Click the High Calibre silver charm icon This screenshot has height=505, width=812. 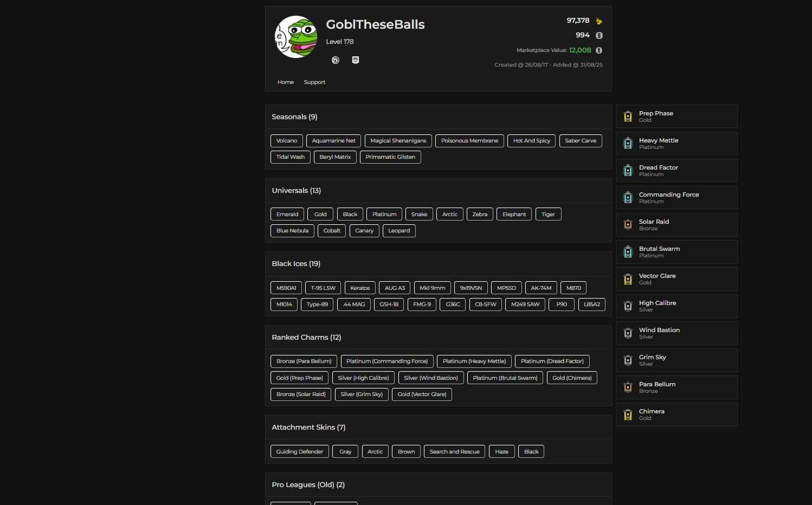[628, 306]
